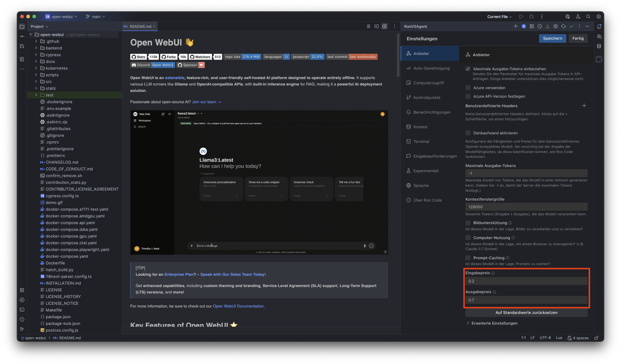621x364 pixels.
Task: Uncheck Maximale Ausgabe-Tokens einbeziehen
Action: click(x=468, y=69)
